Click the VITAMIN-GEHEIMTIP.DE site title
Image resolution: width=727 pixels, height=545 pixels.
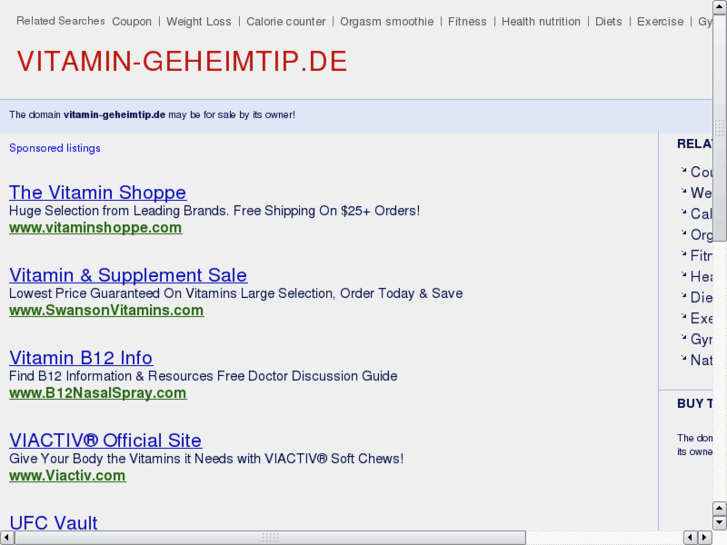[x=182, y=61]
